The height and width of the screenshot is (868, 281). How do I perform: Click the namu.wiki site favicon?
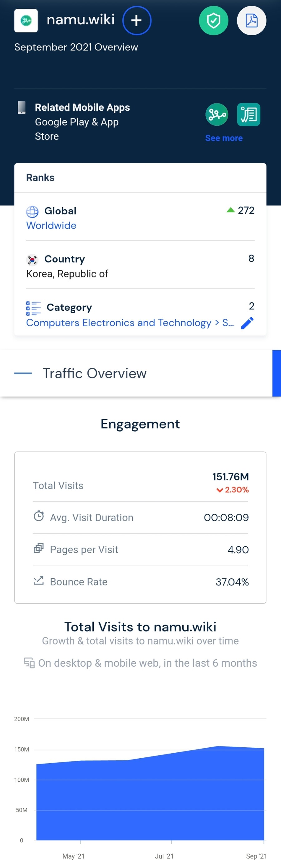point(26,21)
